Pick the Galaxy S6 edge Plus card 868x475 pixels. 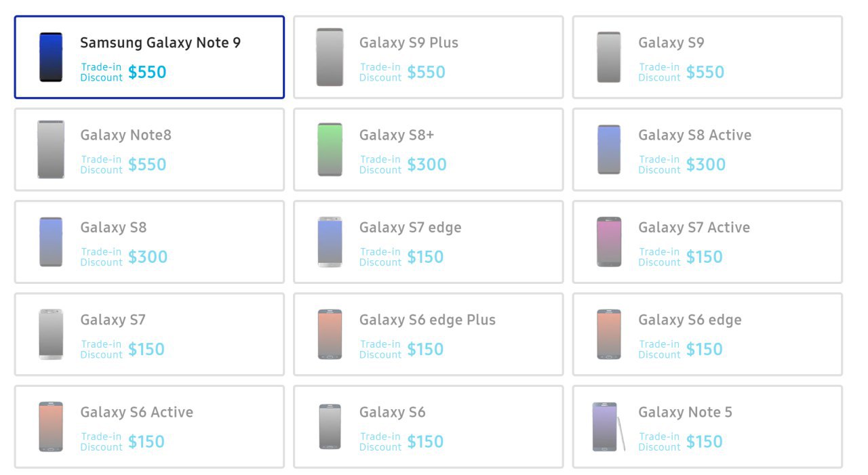coord(428,334)
